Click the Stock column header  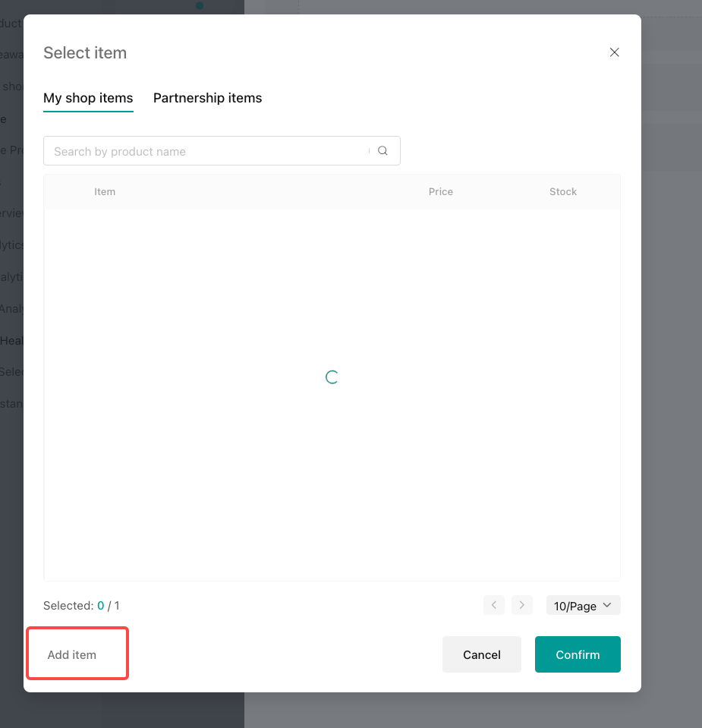(563, 192)
